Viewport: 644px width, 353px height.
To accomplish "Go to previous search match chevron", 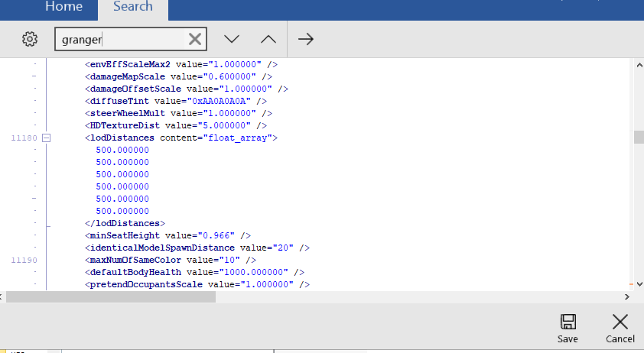I will click(x=268, y=39).
